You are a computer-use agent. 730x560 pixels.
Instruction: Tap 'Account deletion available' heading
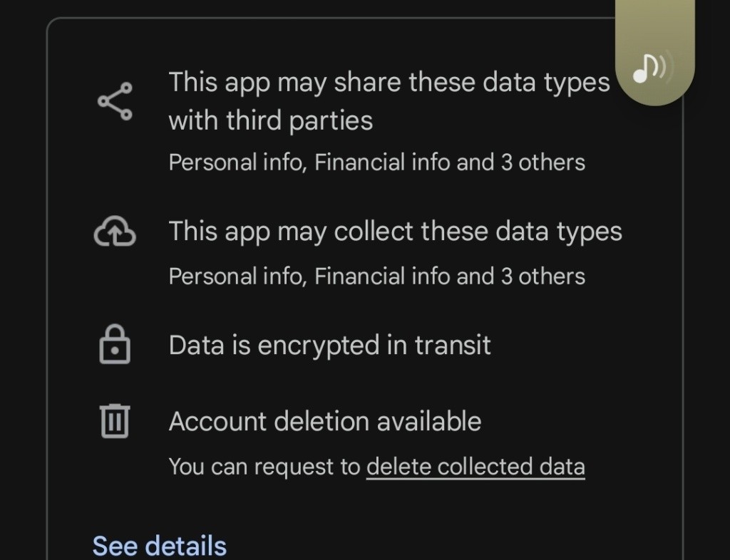coord(324,422)
